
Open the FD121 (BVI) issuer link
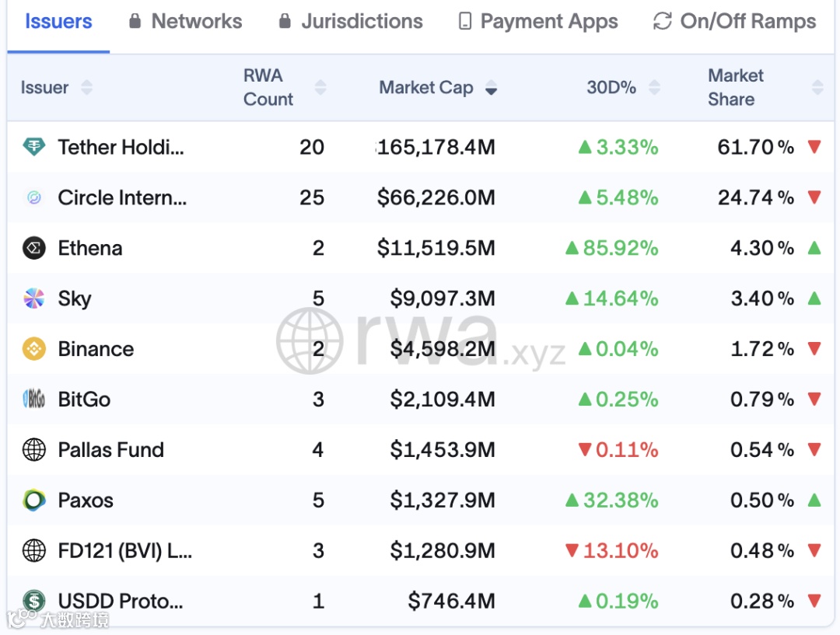click(x=124, y=551)
